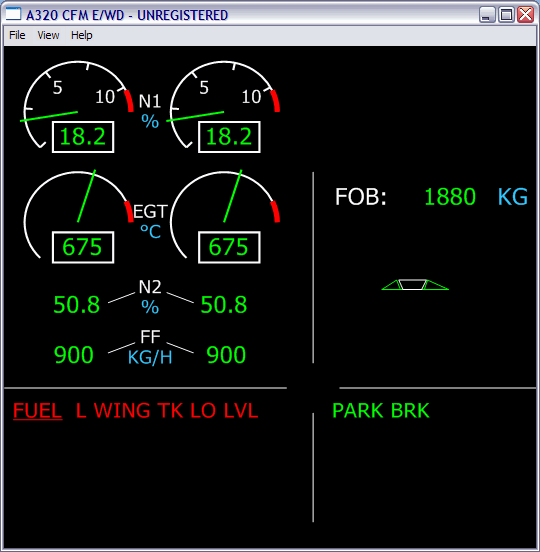Click the flaps/slats position indicator symbol
The image size is (540, 552).
(415, 284)
